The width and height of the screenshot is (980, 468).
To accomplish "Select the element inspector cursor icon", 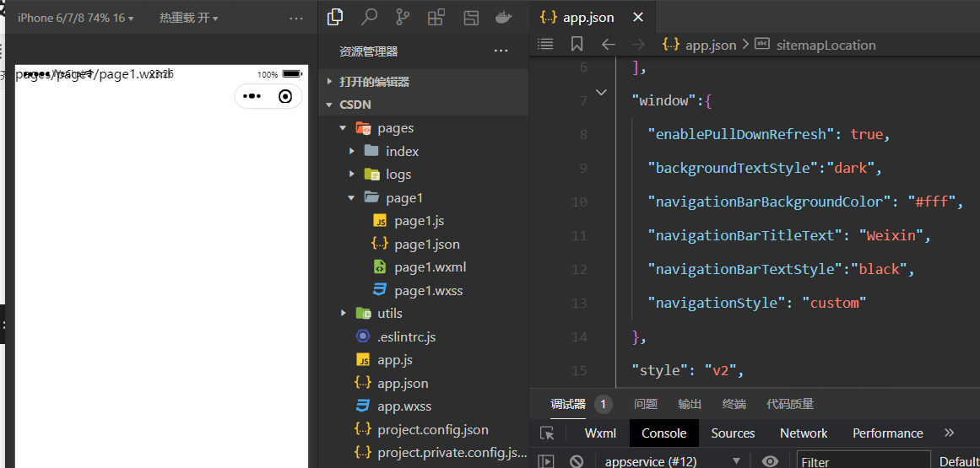I will click(x=548, y=433).
